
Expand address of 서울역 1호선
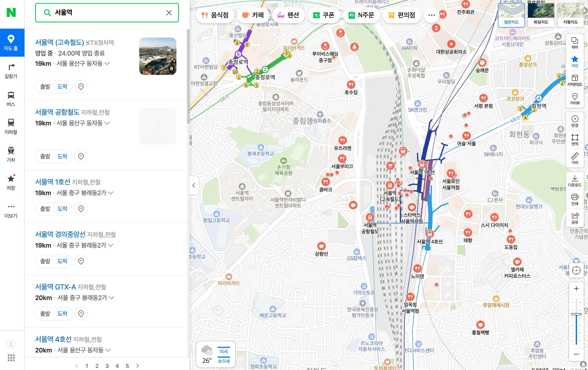click(111, 193)
